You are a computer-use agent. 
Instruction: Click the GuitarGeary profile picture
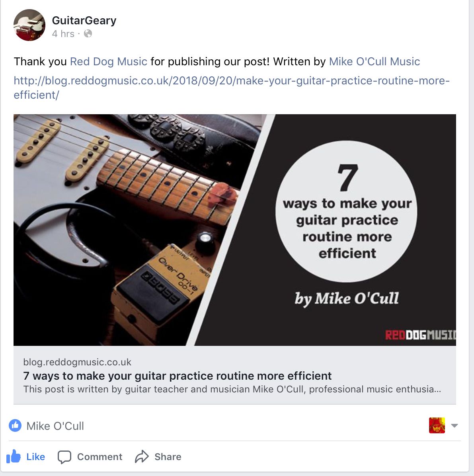29,25
